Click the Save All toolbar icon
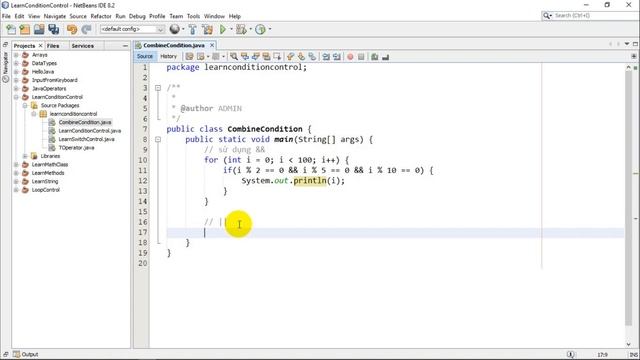Viewport: 640px width, 360px height. click(53, 29)
